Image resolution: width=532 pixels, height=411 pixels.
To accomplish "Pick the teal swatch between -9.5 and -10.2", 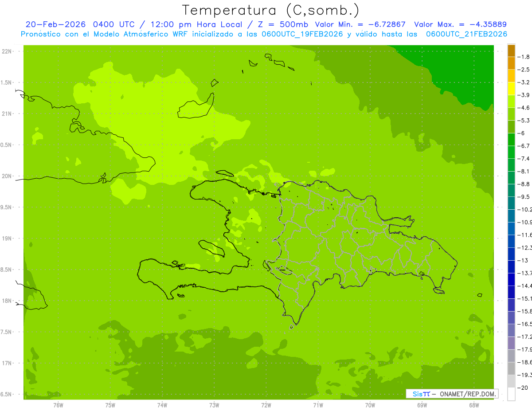I will point(511,204).
